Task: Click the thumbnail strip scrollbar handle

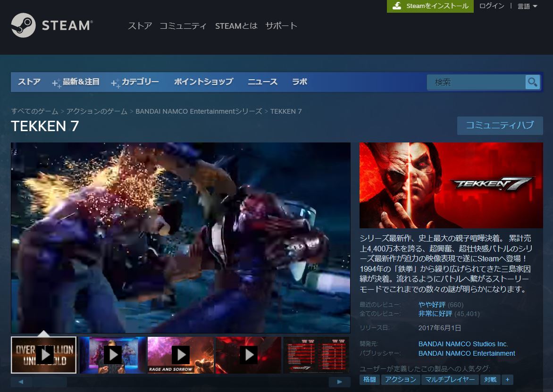Action: click(x=50, y=382)
